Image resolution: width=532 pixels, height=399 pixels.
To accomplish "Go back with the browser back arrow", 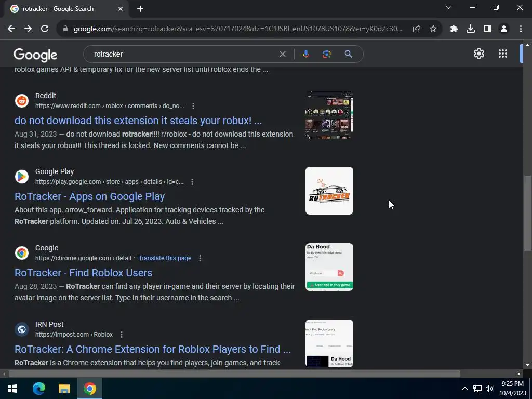I will (x=11, y=29).
